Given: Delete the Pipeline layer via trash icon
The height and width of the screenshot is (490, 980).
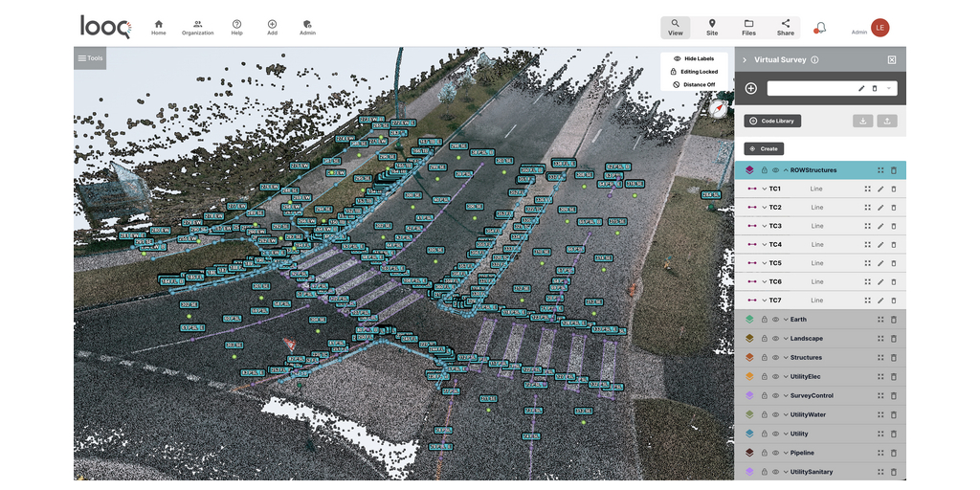Looking at the screenshot, I should 894,453.
